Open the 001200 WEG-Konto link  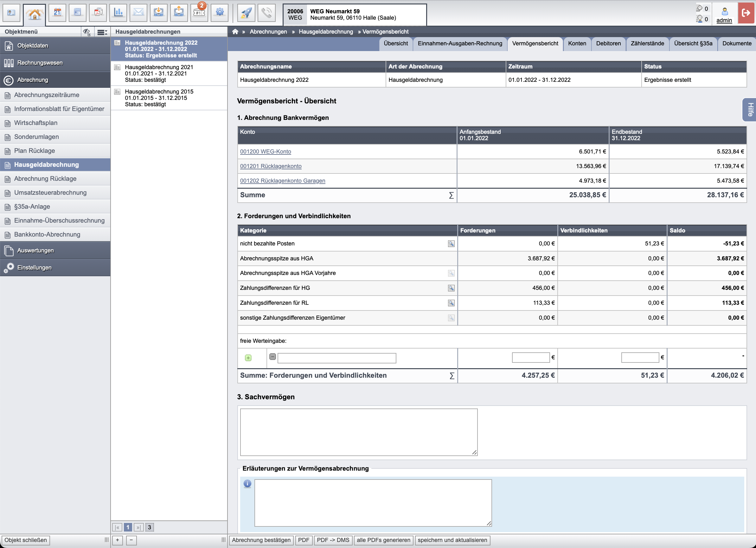coord(265,152)
